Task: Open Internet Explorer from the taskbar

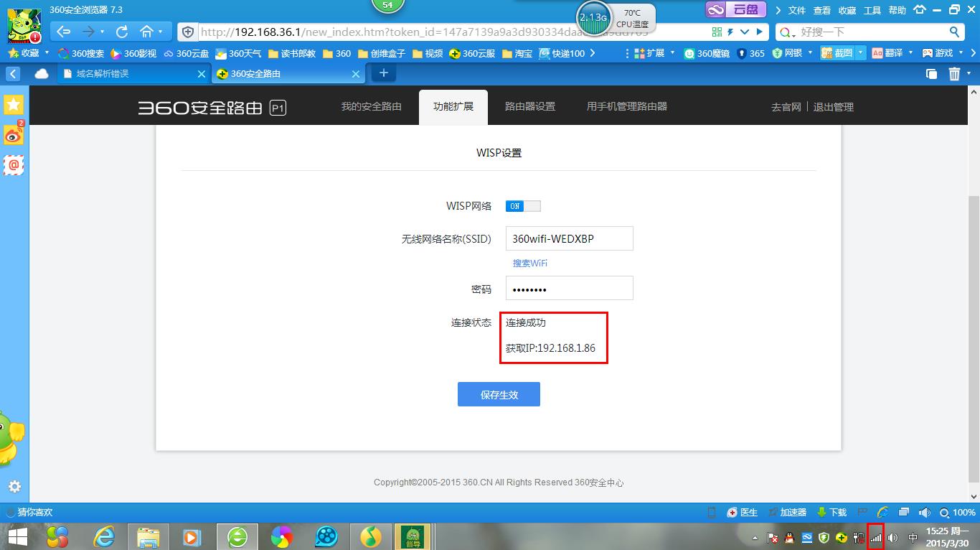Action: pyautogui.click(x=105, y=536)
